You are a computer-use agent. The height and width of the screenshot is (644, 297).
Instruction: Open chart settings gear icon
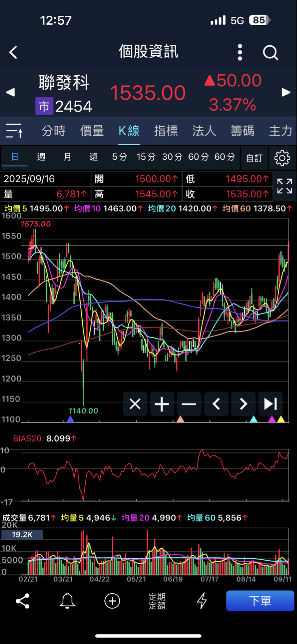pos(282,158)
